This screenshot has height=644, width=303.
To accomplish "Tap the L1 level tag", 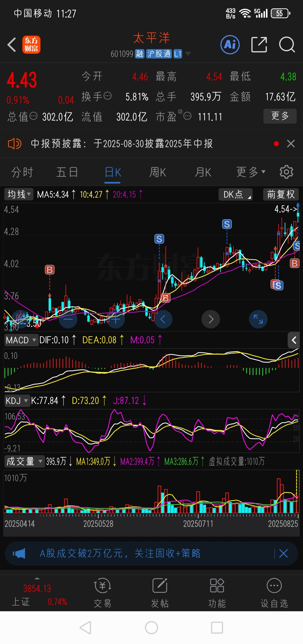I will (178, 54).
